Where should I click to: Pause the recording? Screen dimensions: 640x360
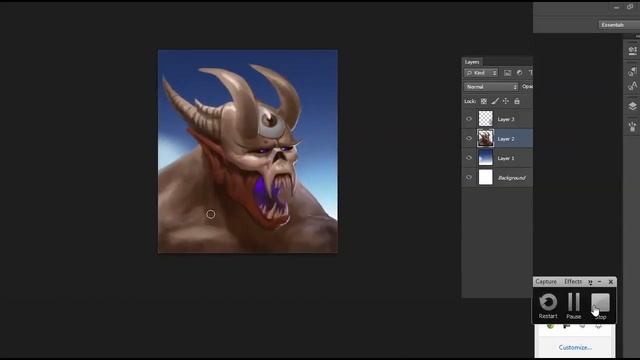point(573,306)
